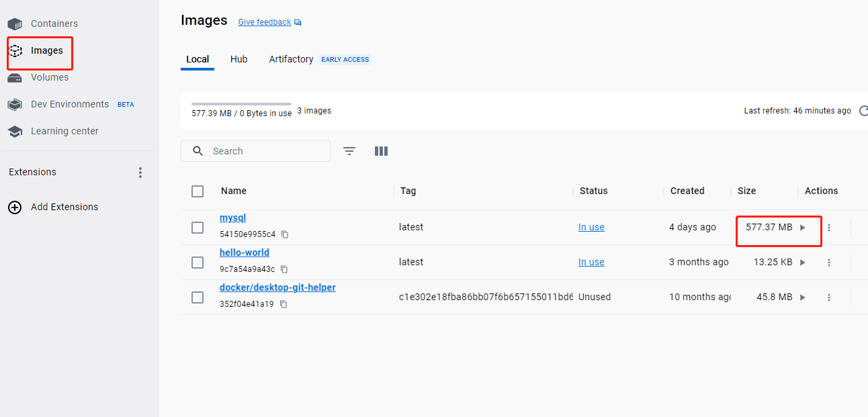Click the Learning center graduation cap icon
The height and width of the screenshot is (417, 868).
[x=15, y=132]
